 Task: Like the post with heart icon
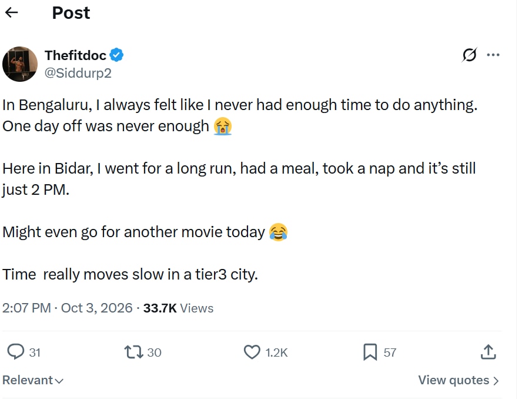coord(252,352)
